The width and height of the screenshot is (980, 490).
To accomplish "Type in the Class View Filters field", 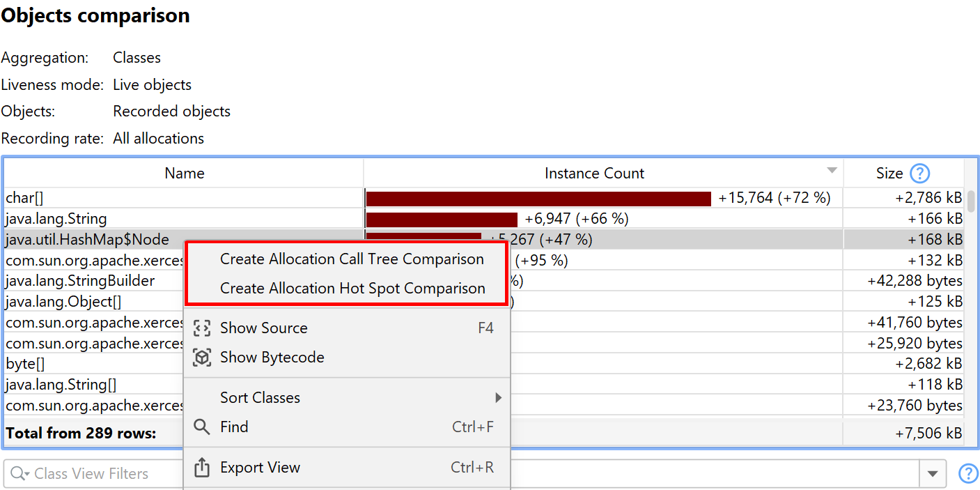I will pos(98,474).
